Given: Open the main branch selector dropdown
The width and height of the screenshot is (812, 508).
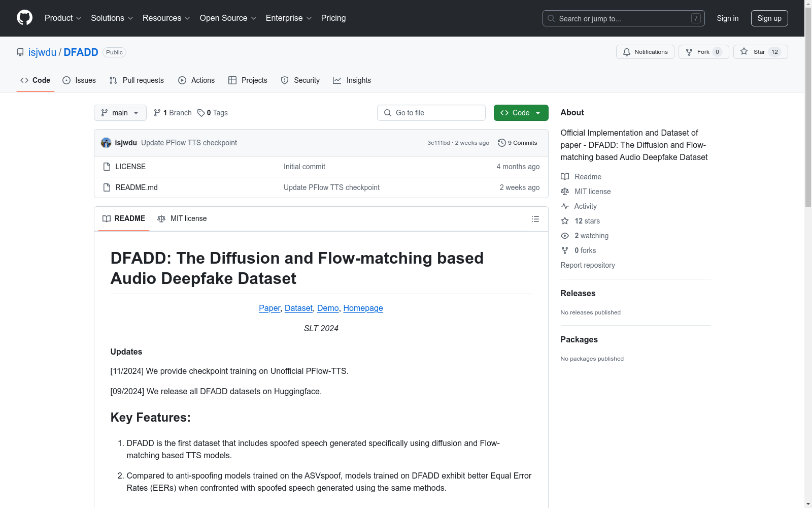Looking at the screenshot, I should [x=120, y=113].
